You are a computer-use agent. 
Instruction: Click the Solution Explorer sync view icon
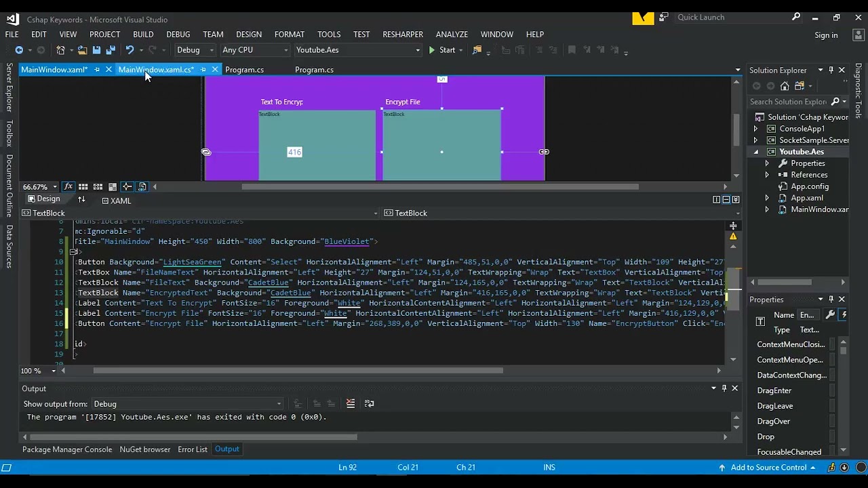click(x=800, y=86)
